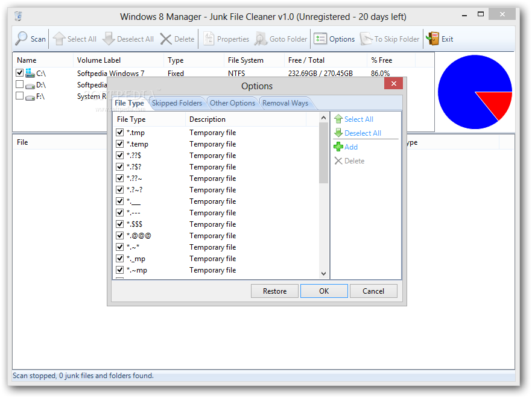Viewport: 532px width, 398px height.
Task: Click the Goto Folder icon
Action: click(261, 39)
